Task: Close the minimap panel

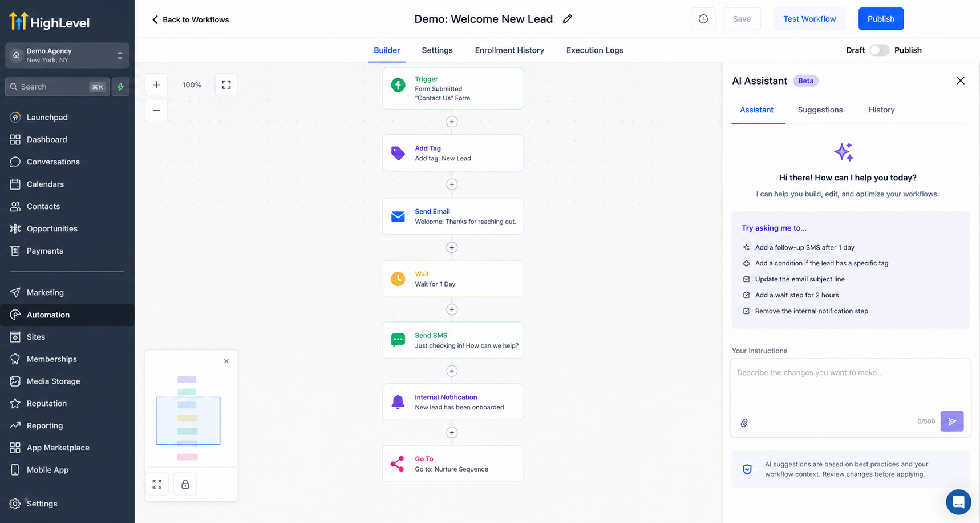Action: point(226,361)
